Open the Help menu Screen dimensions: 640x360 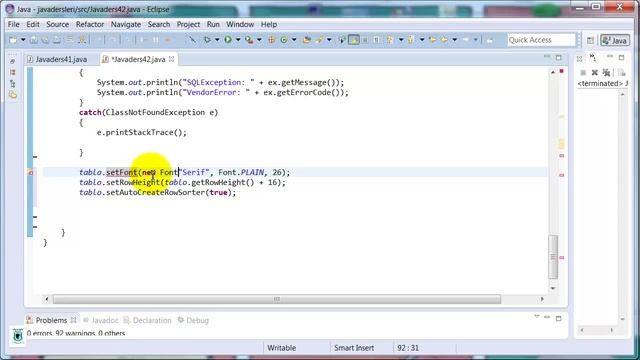point(269,24)
